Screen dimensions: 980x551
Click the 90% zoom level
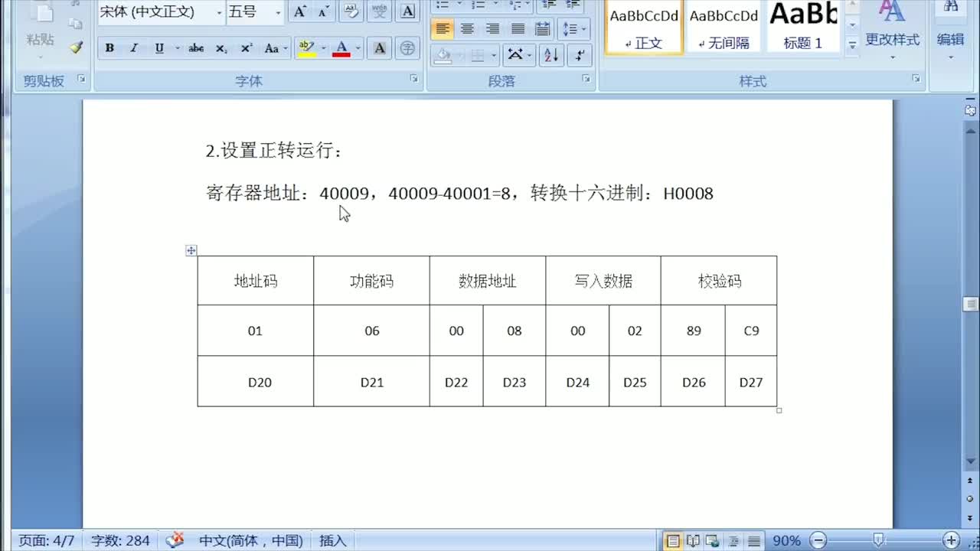pyautogui.click(x=786, y=540)
